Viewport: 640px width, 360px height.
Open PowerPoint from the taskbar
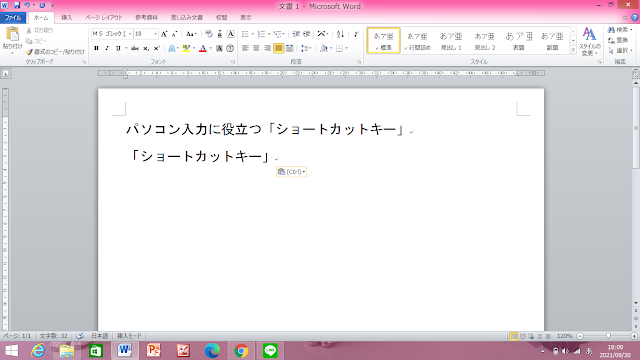click(x=154, y=351)
